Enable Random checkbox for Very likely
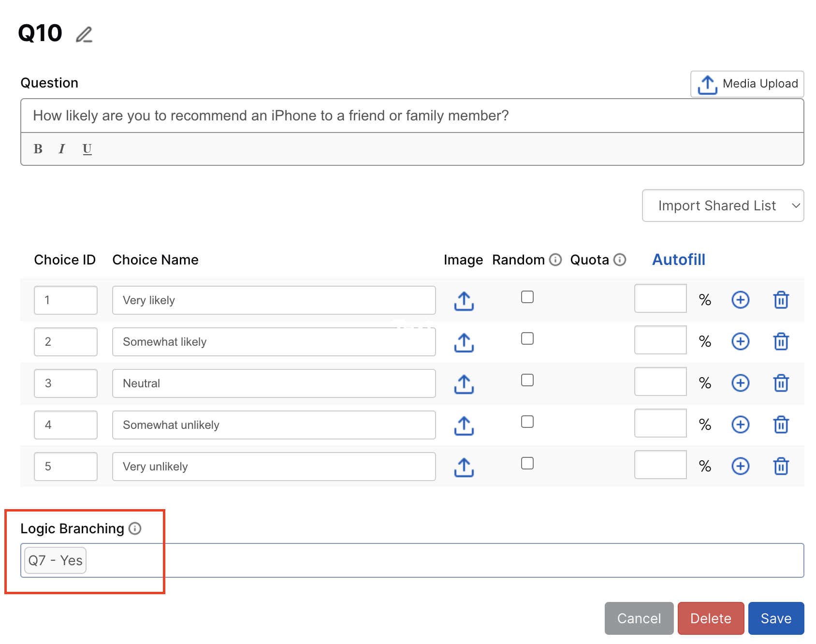816x644 pixels. (527, 297)
